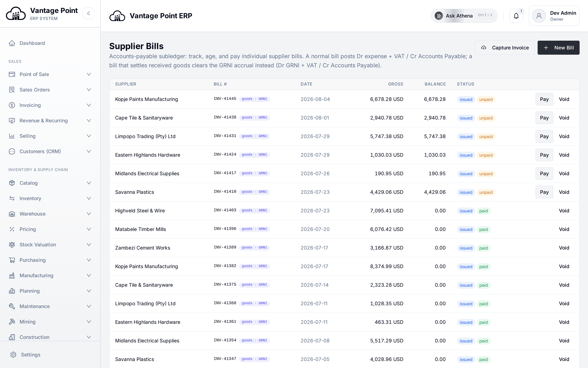Screen dimensions: 588x368
Task: Open the Customers (CRM) menu
Action: [50, 151]
